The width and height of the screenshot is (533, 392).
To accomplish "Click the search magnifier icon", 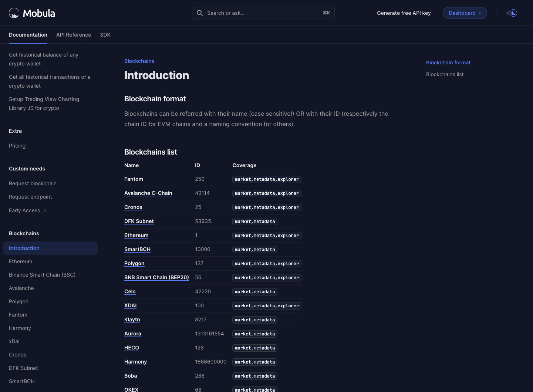I will click(200, 13).
